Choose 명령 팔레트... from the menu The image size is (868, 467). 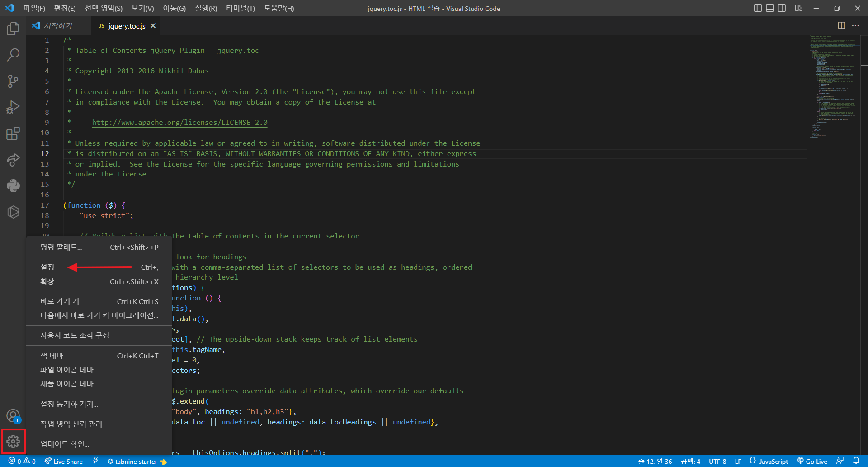click(x=99, y=247)
